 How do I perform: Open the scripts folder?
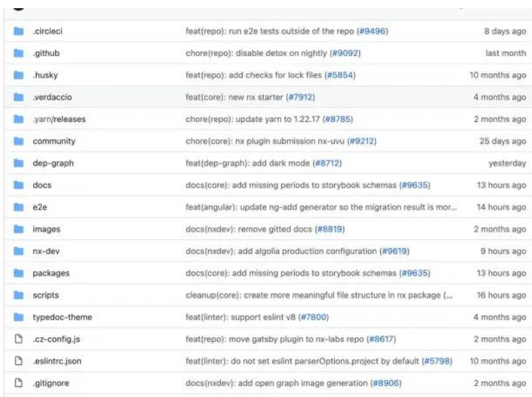point(46,295)
